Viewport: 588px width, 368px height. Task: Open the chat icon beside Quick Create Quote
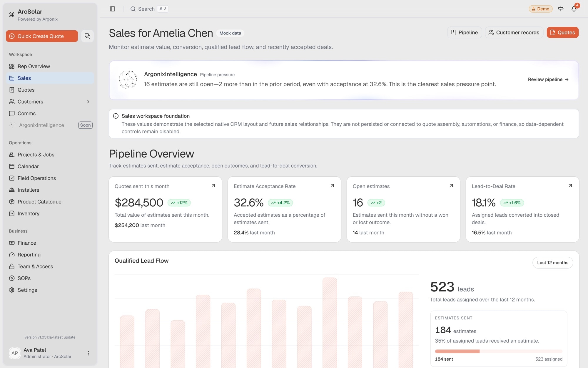(x=87, y=36)
